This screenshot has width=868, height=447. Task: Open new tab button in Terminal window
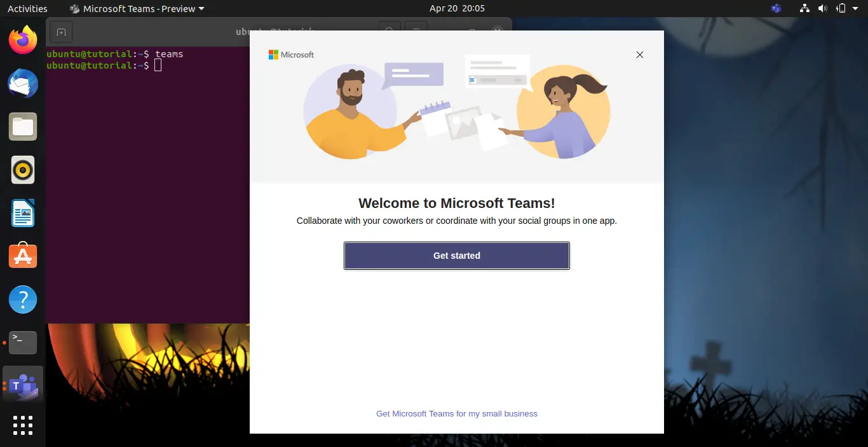pos(61,32)
